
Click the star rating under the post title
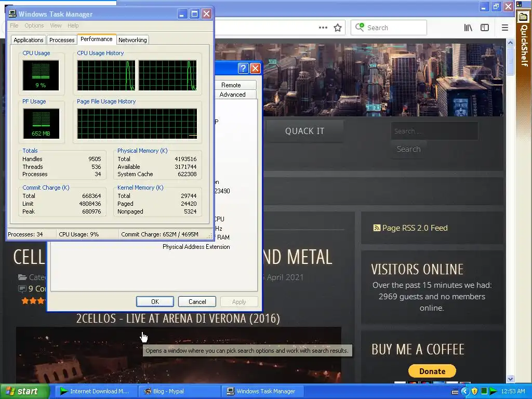tap(33, 301)
